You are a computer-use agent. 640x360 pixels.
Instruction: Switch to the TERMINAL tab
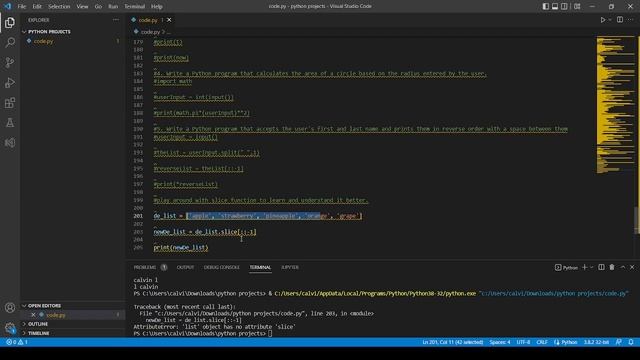260,267
